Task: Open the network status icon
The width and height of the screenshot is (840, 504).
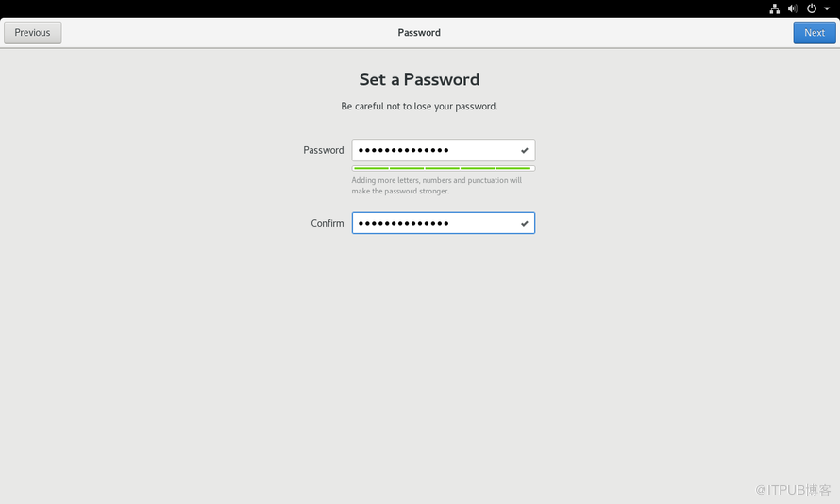Action: click(x=775, y=8)
